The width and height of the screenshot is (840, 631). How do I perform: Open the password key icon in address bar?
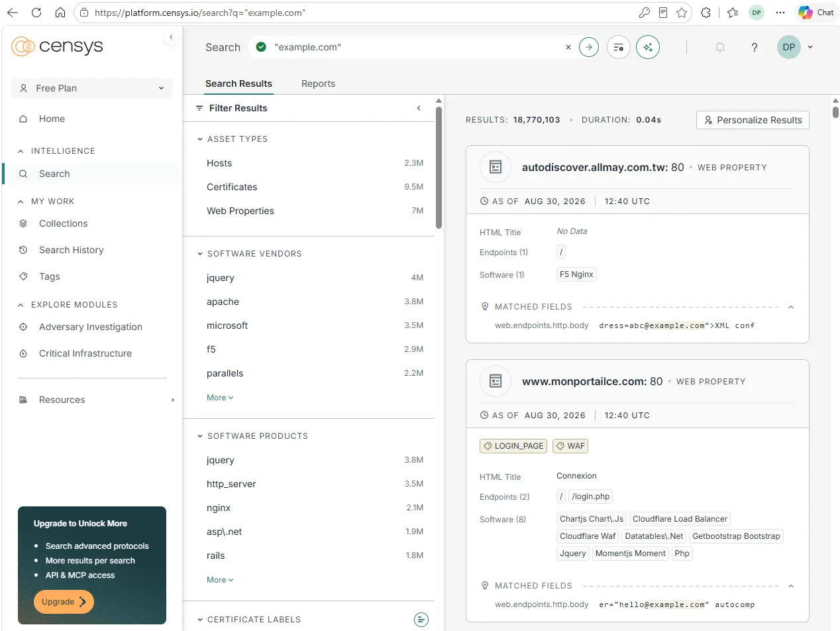(x=644, y=13)
